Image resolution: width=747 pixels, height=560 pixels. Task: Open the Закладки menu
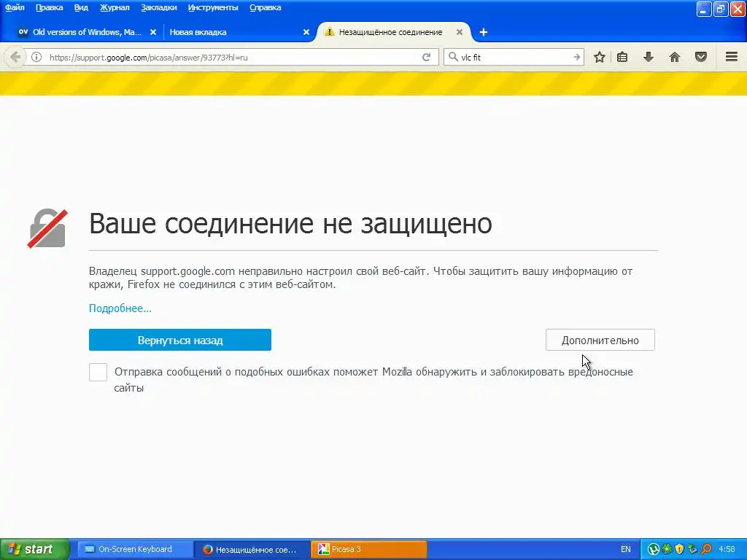(x=158, y=7)
